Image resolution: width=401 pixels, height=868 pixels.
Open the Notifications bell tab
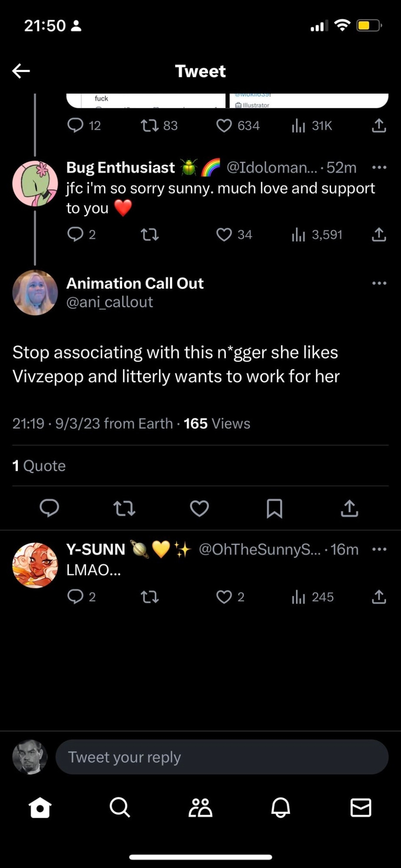coord(281,808)
